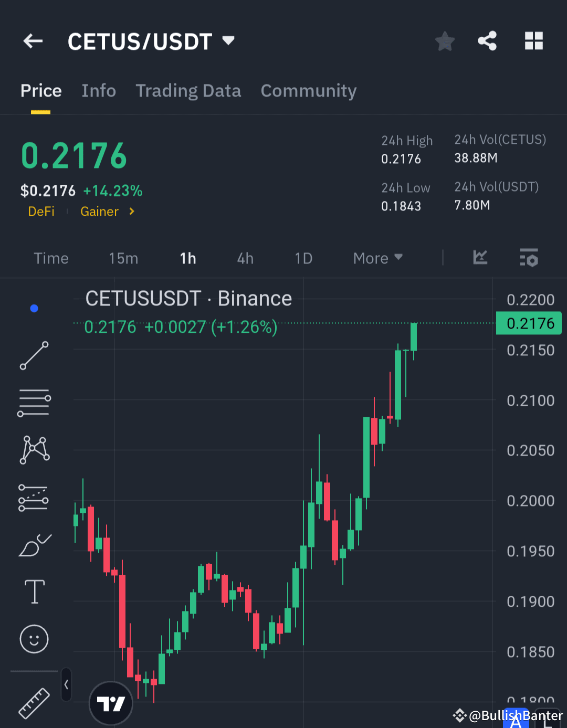Collapse the drawing tools sidebar

66,685
